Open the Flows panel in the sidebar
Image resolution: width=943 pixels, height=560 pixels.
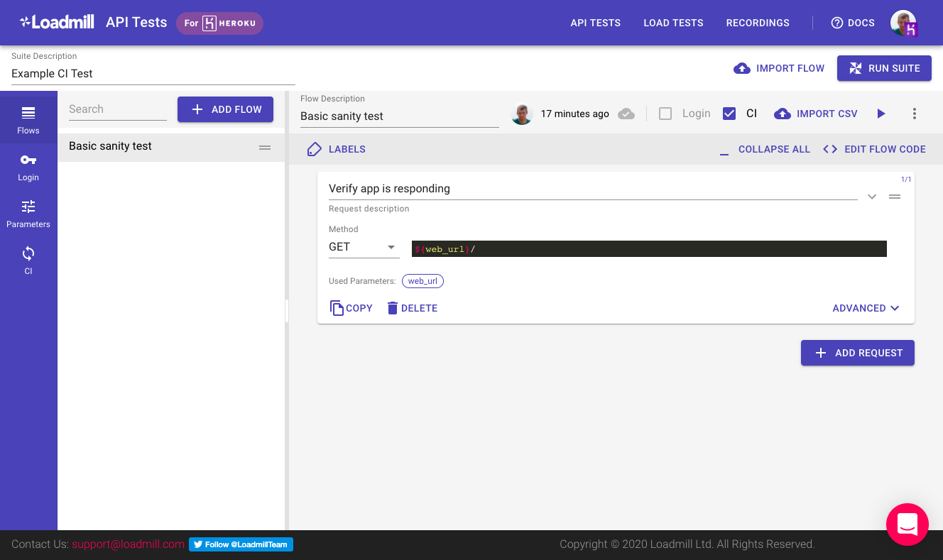pyautogui.click(x=28, y=118)
